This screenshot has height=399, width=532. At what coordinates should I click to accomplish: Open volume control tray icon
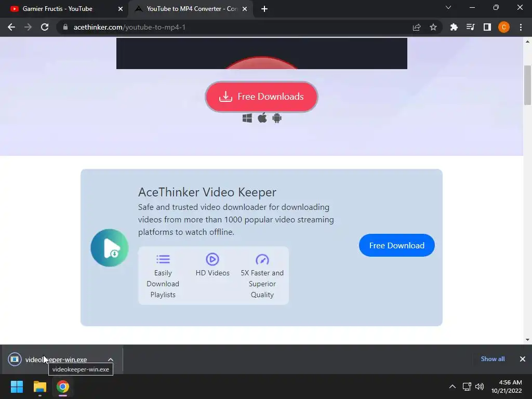[x=480, y=387]
